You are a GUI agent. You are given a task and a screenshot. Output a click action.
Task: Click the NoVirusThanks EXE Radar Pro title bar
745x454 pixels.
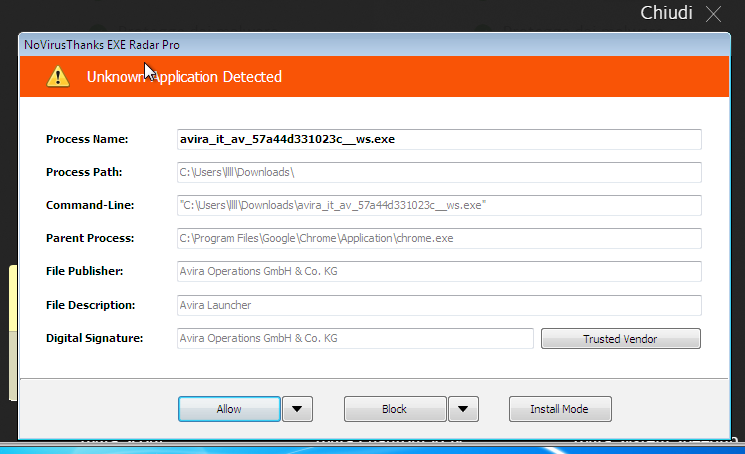[x=374, y=45]
